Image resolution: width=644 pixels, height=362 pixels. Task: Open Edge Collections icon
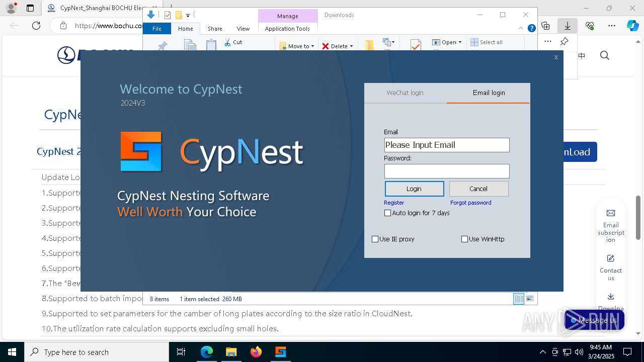(546, 26)
